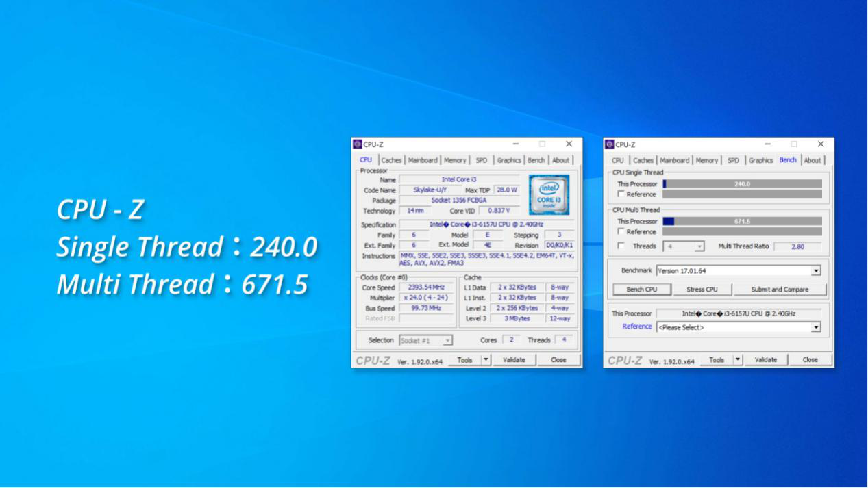Open Mainboard tab in right window
This screenshot has height=488, width=868.
pyautogui.click(x=675, y=160)
